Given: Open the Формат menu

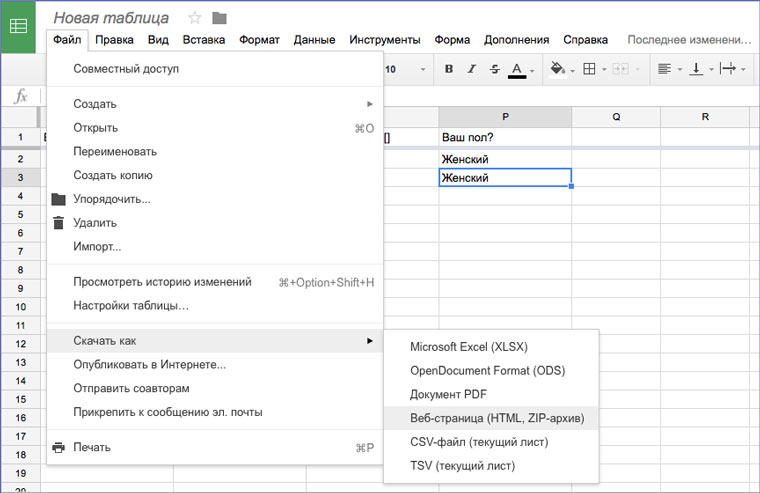Looking at the screenshot, I should (259, 40).
